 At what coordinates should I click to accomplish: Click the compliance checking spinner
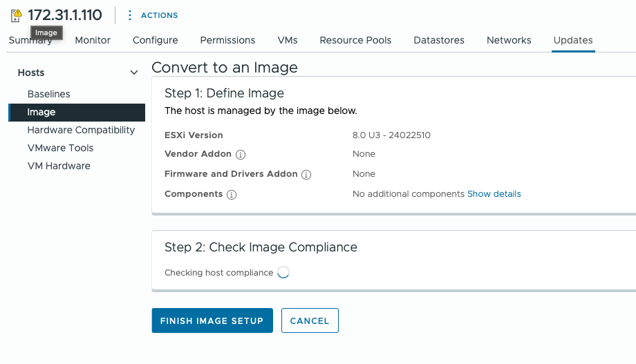point(283,272)
